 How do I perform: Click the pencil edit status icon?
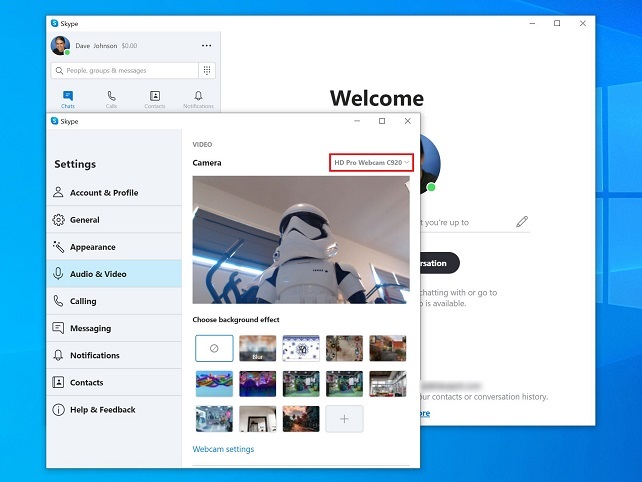522,222
